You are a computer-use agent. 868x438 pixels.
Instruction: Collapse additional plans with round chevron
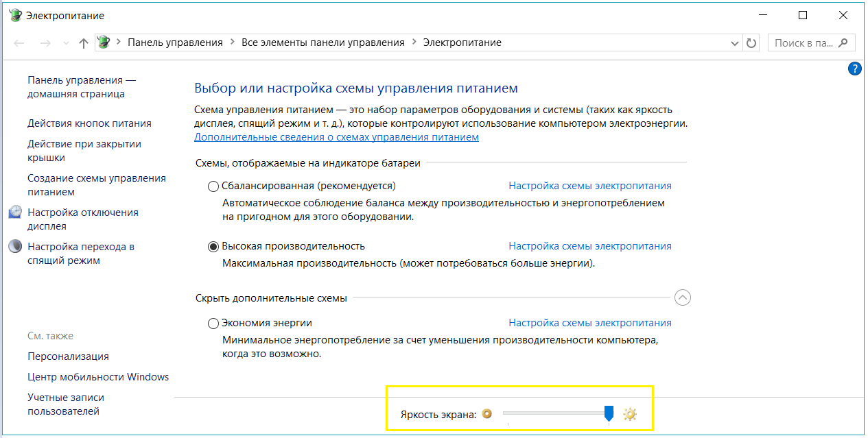[683, 297]
